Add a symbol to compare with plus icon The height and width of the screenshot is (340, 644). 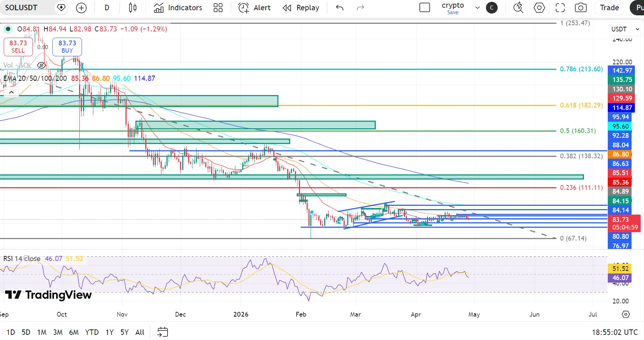(x=81, y=8)
